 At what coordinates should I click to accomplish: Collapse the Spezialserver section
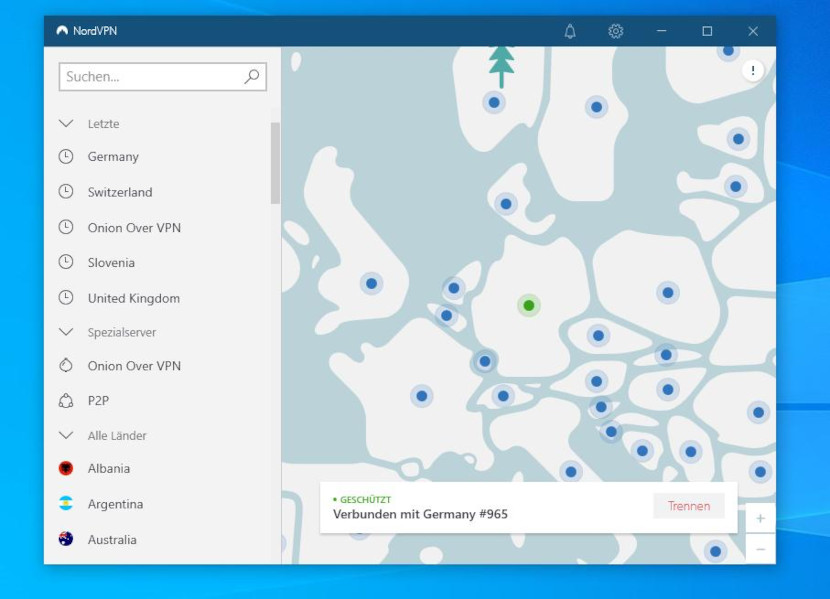pos(67,332)
